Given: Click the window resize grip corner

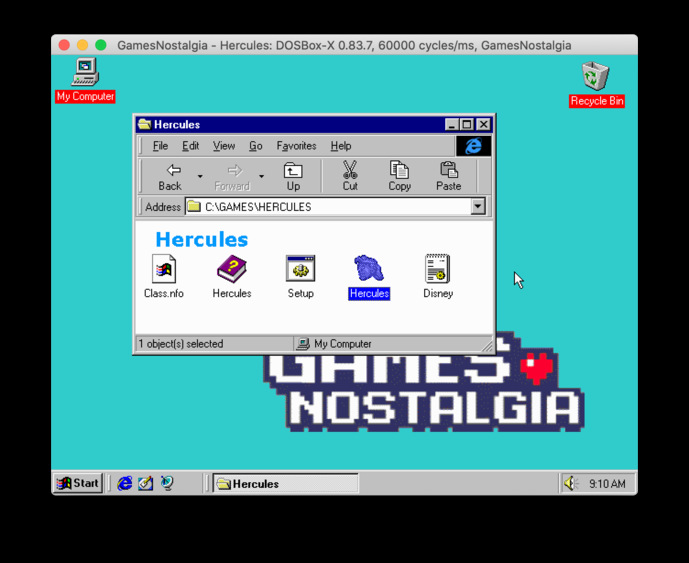Looking at the screenshot, I should click(x=487, y=346).
